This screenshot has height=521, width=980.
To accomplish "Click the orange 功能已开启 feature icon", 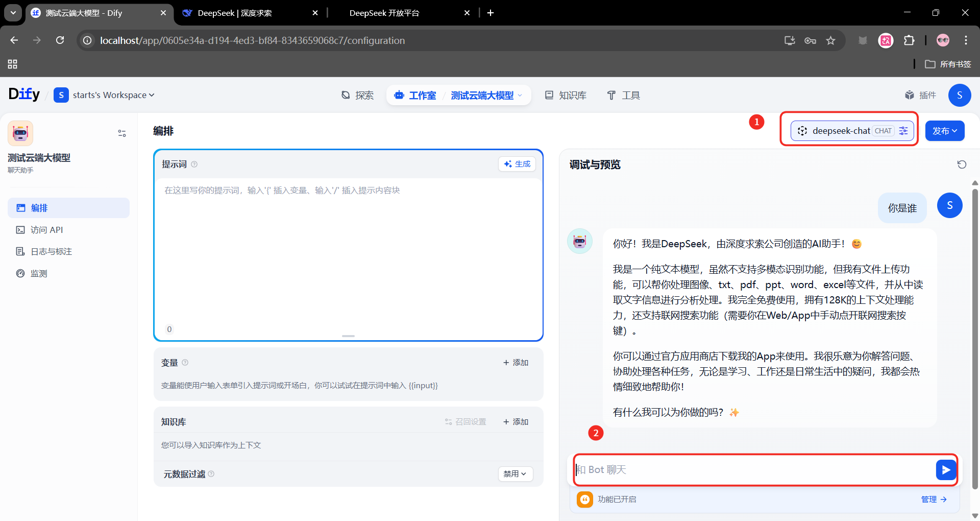I will [585, 499].
